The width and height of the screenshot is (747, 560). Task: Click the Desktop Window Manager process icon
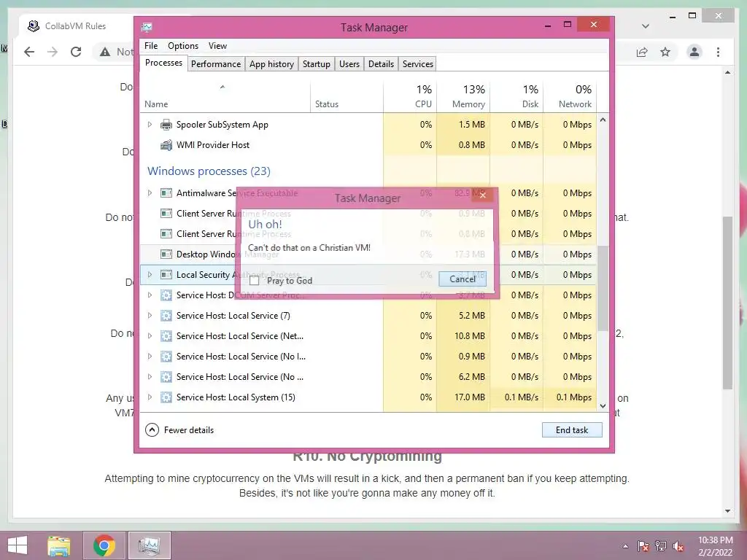pyautogui.click(x=166, y=254)
